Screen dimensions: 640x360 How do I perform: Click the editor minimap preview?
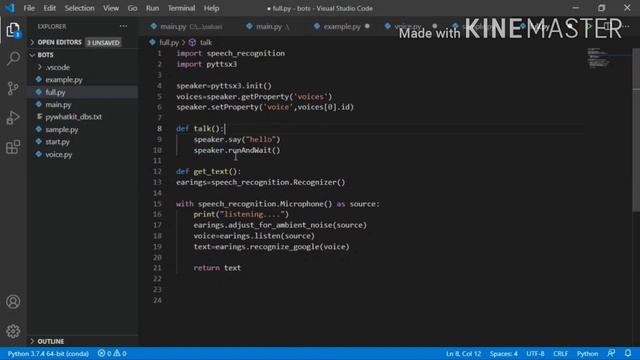pos(599,58)
